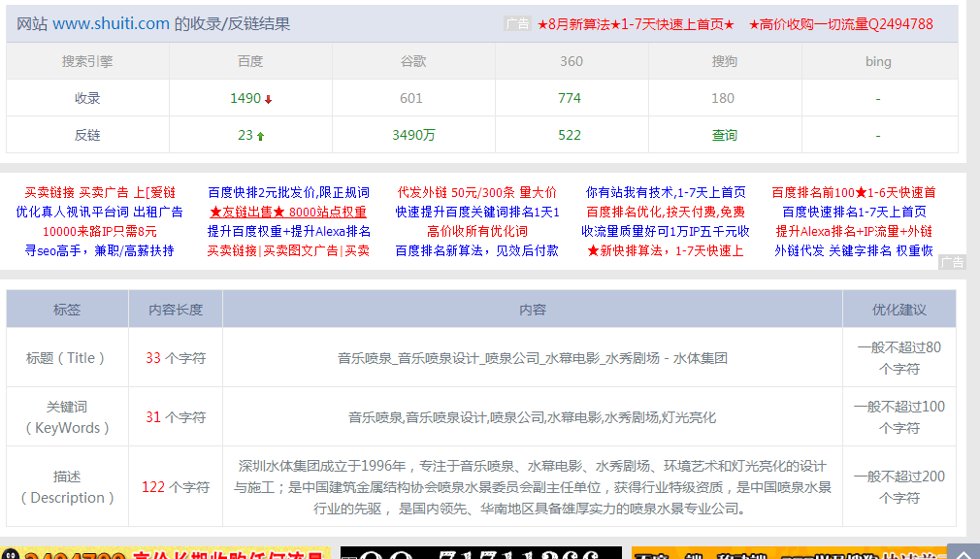The width and height of the screenshot is (980, 559).
Task: Open 360 backlink count 522
Action: coord(570,135)
